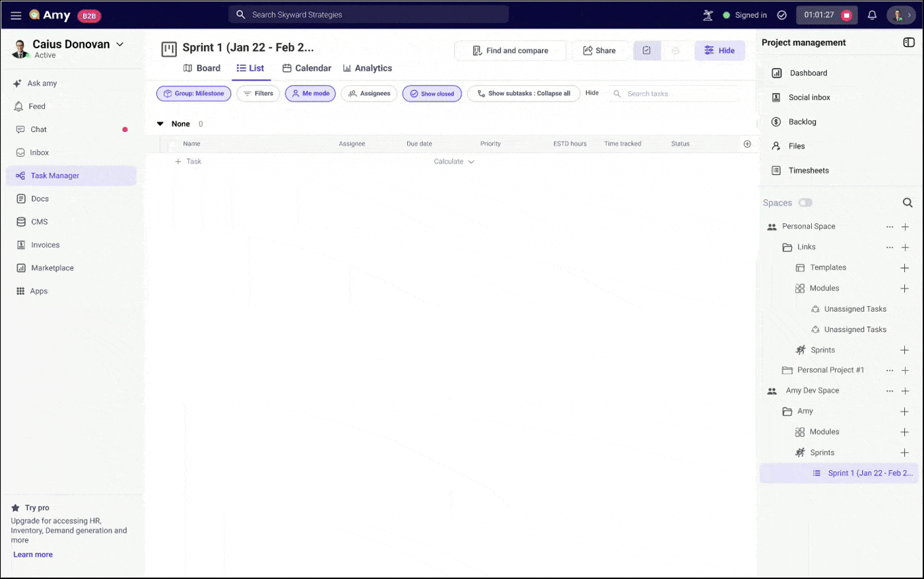Search the Spaces tree

(x=907, y=203)
